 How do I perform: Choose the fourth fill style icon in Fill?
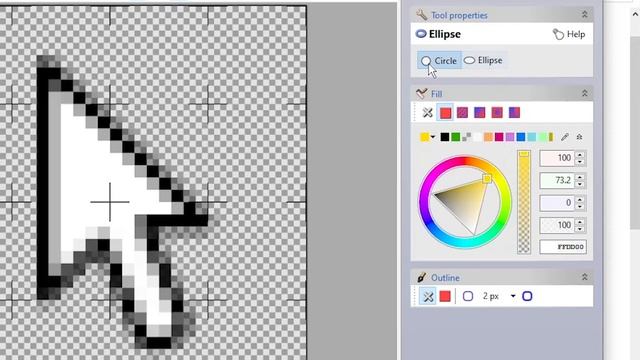click(x=497, y=113)
